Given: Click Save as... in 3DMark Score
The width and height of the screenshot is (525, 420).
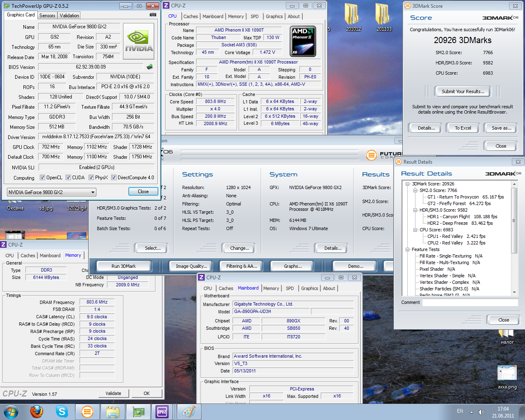Looking at the screenshot, I should tap(502, 128).
